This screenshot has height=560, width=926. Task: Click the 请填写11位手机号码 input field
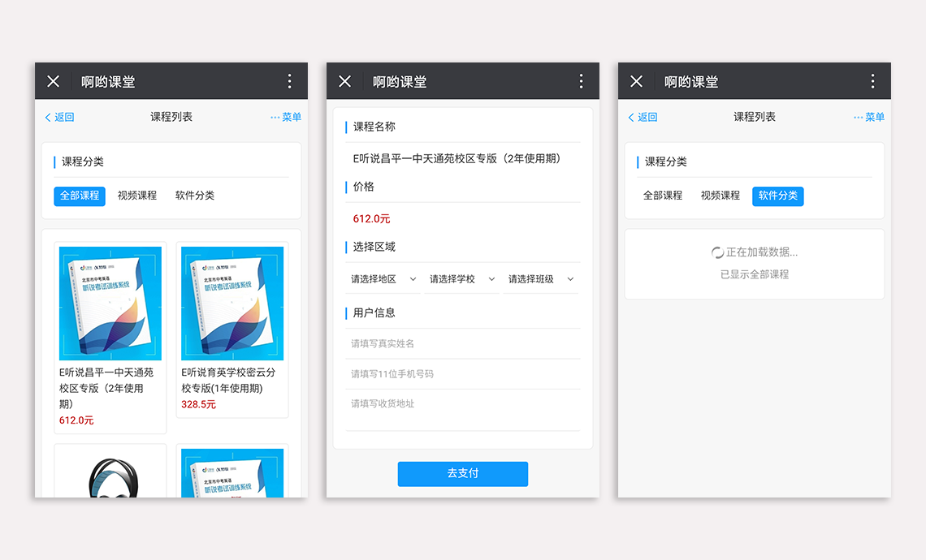[x=463, y=374]
